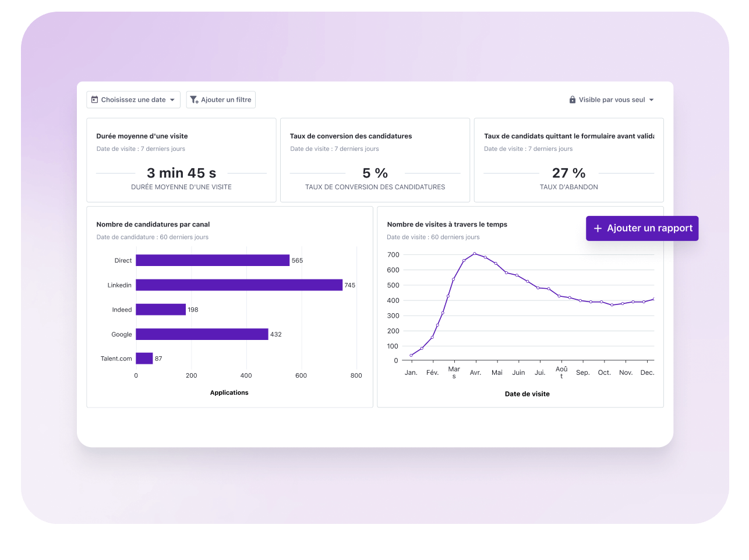The height and width of the screenshot is (560, 749).
Task: Click the peak data point on visits line chart
Action: coord(475,254)
